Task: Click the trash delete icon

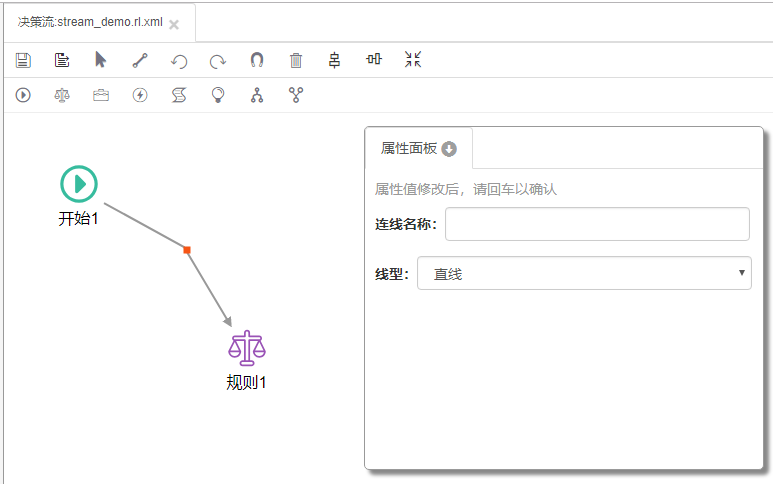Action: pos(296,60)
